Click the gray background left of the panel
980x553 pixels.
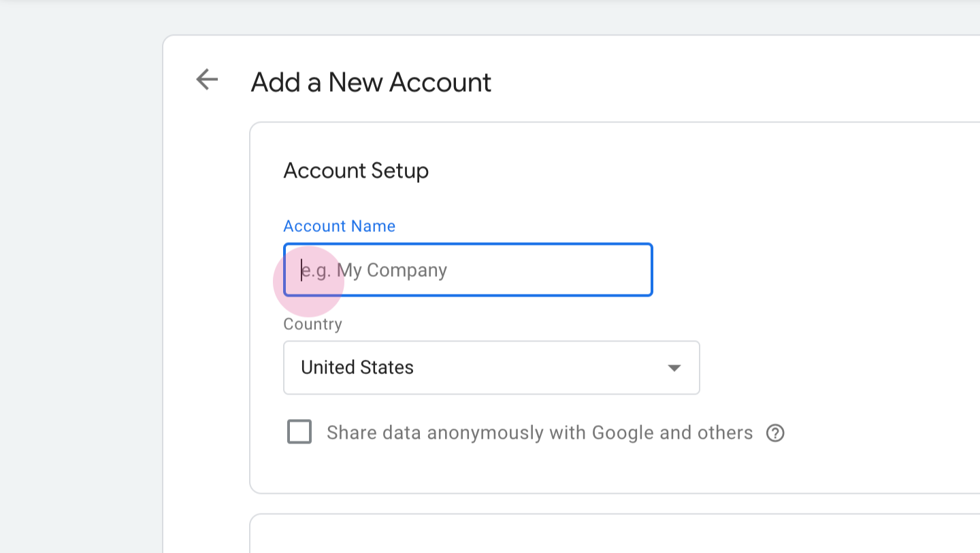82,272
